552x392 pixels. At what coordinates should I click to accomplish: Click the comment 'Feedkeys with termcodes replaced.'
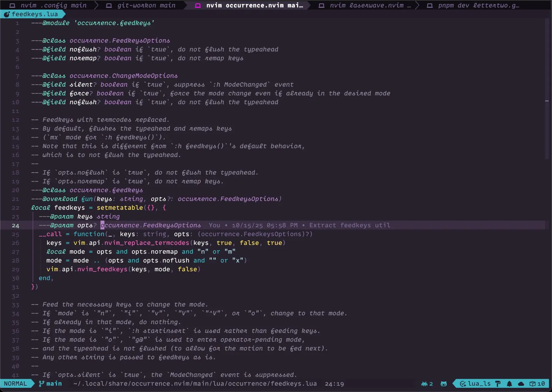106,120
